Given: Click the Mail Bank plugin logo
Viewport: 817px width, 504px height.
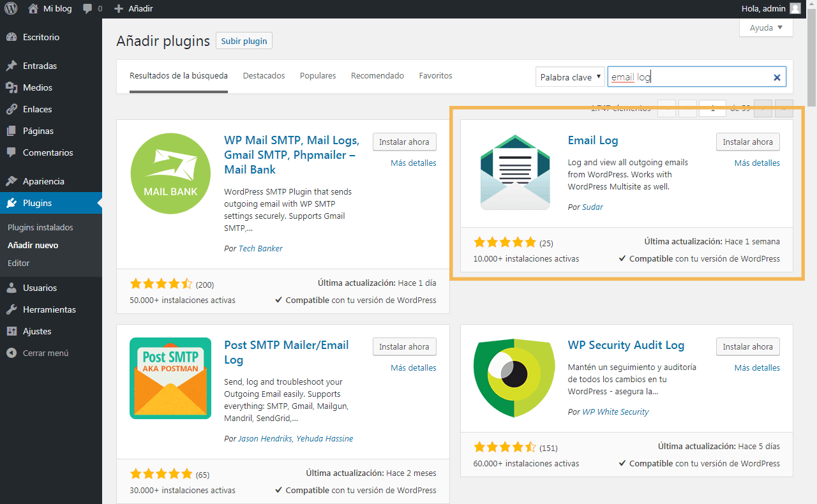Looking at the screenshot, I should coord(170,173).
